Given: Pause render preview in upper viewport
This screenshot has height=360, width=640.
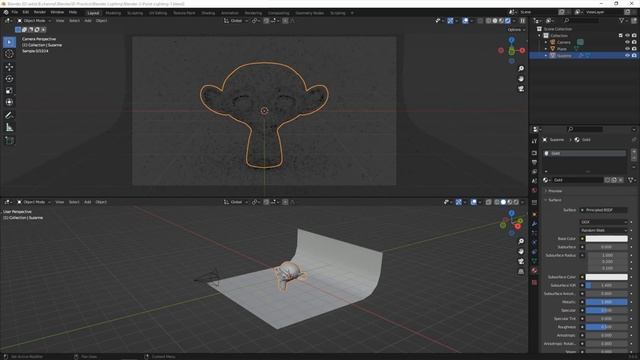Looking at the screenshot, I should [x=522, y=20].
